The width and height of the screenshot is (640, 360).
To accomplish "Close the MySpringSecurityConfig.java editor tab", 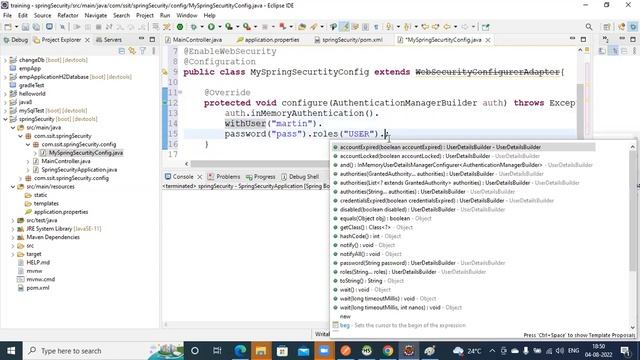I will [488, 40].
